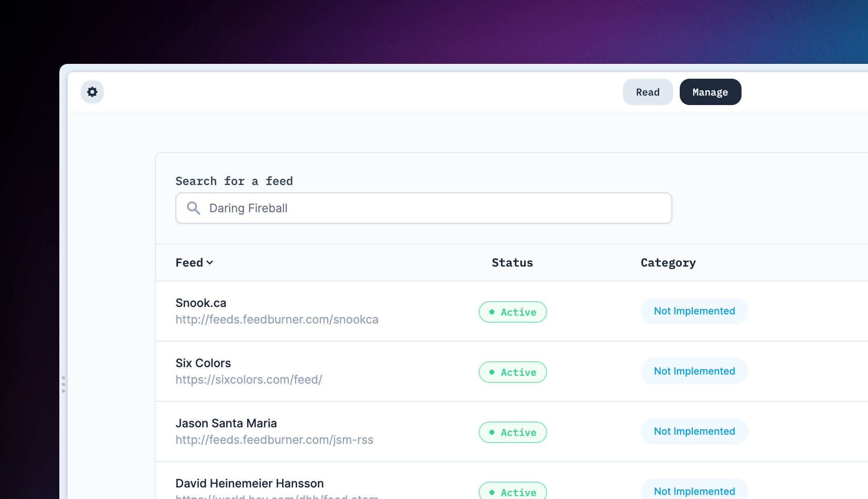Click the feedburner.com/snookca URL
The width and height of the screenshot is (868, 499).
(x=277, y=319)
